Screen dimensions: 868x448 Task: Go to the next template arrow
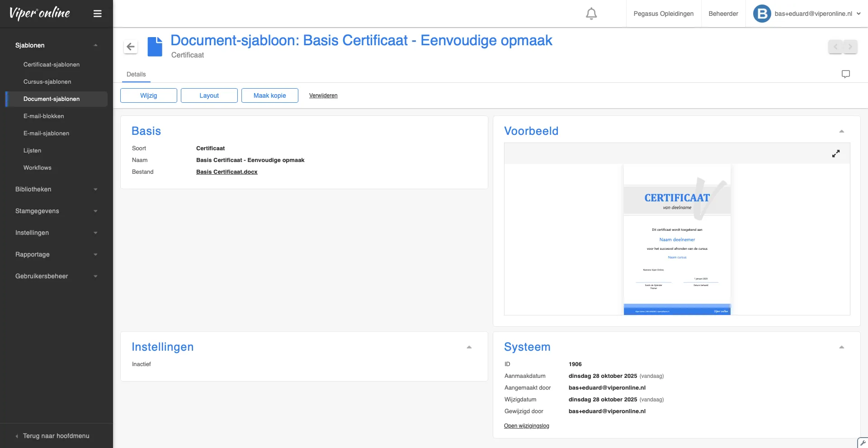pos(850,47)
